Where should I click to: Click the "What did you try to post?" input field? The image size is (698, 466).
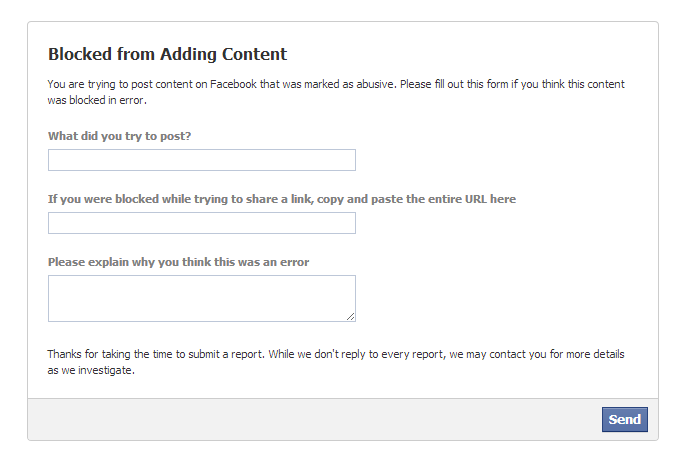pyautogui.click(x=202, y=160)
